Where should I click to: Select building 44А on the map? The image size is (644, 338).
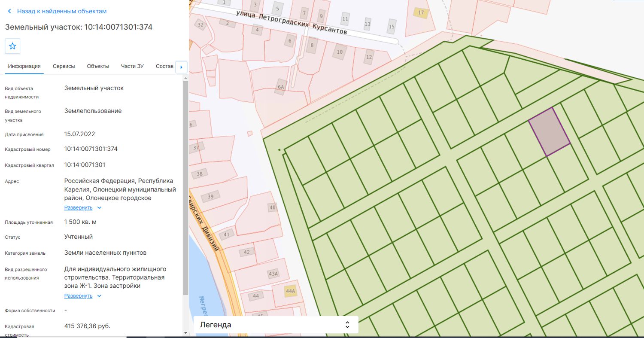[291, 291]
